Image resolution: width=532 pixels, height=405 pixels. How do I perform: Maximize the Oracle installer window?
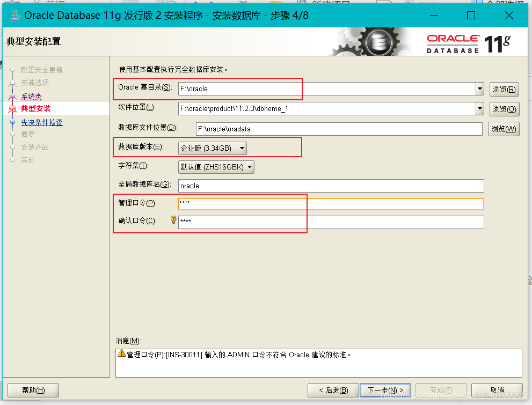(x=471, y=15)
